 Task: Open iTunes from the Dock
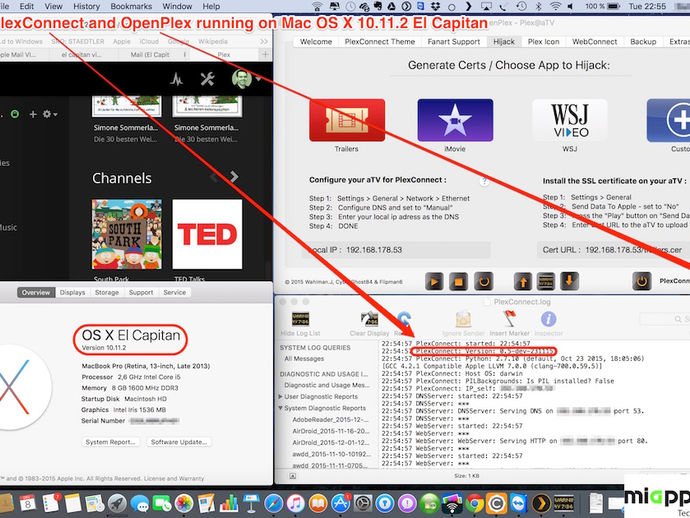pos(296,503)
